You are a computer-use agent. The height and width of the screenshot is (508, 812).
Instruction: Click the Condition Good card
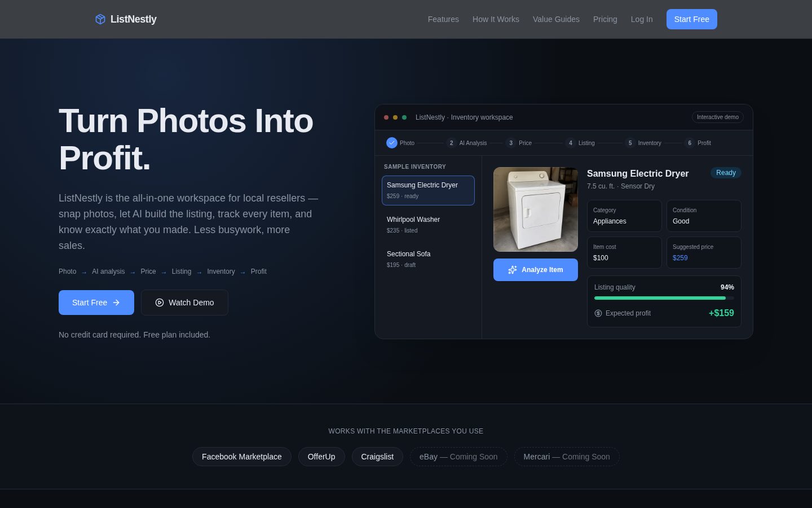coord(704,216)
